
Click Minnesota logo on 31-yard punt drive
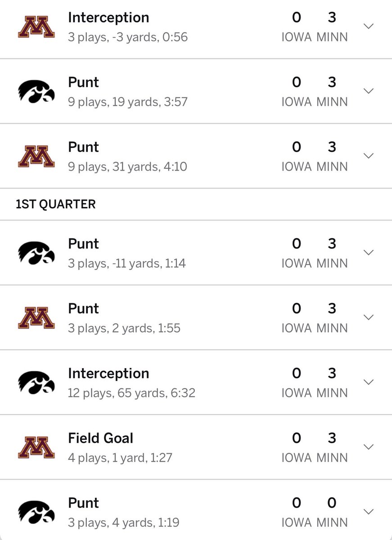coord(36,156)
